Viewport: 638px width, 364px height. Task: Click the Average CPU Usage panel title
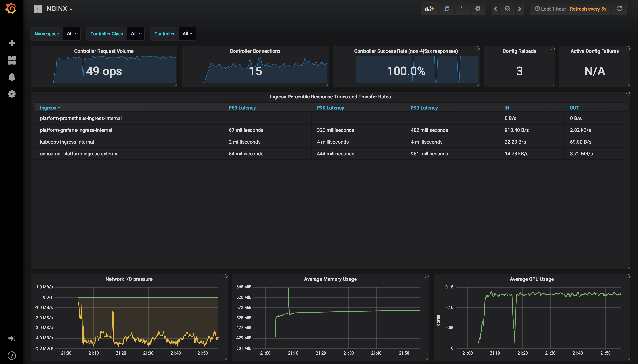coord(531,279)
